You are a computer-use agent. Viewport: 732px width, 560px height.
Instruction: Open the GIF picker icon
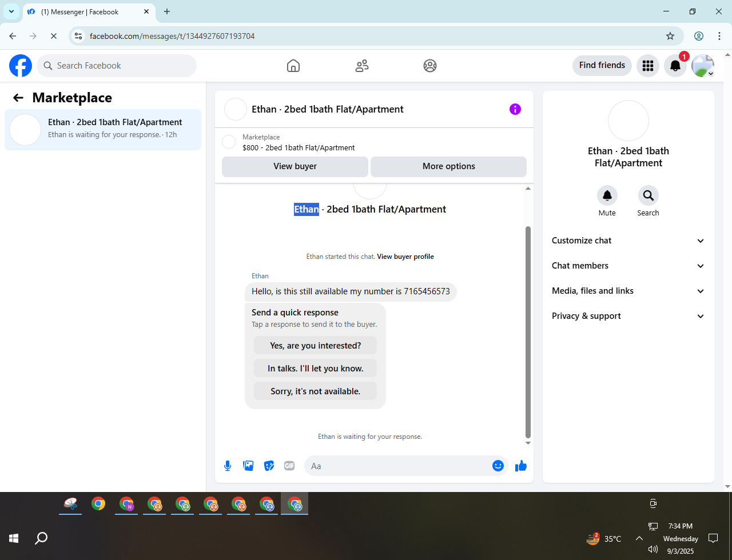click(289, 466)
